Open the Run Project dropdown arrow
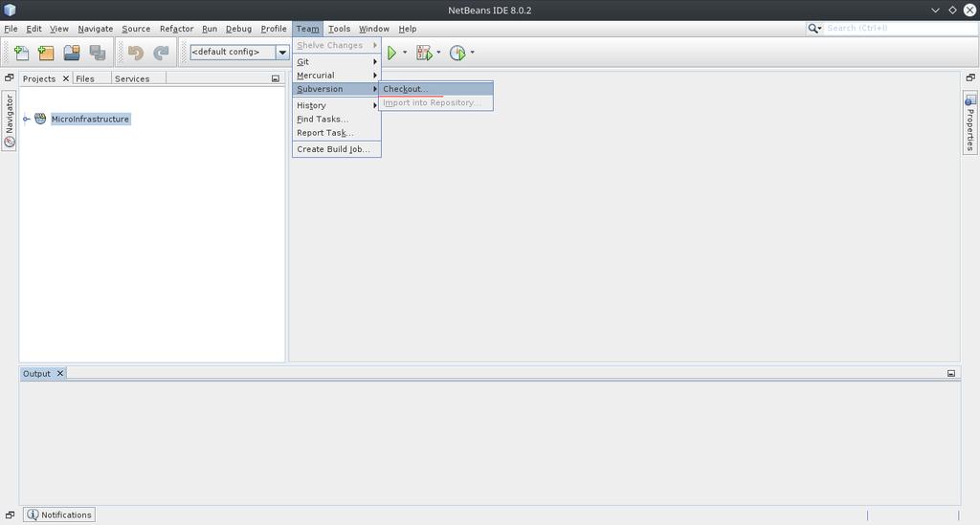The height and width of the screenshot is (525, 980). 405,53
